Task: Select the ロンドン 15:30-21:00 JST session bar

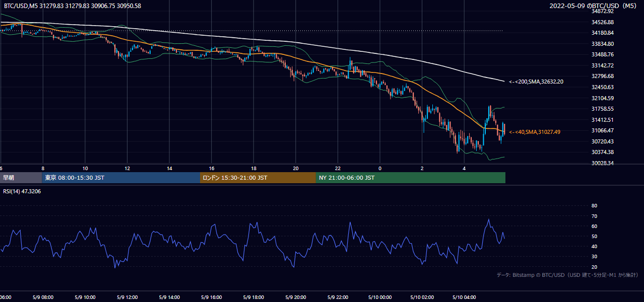Action: click(x=258, y=178)
